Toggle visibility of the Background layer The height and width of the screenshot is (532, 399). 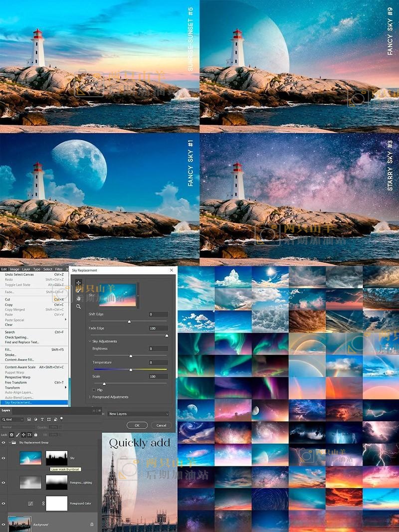pyautogui.click(x=3, y=524)
